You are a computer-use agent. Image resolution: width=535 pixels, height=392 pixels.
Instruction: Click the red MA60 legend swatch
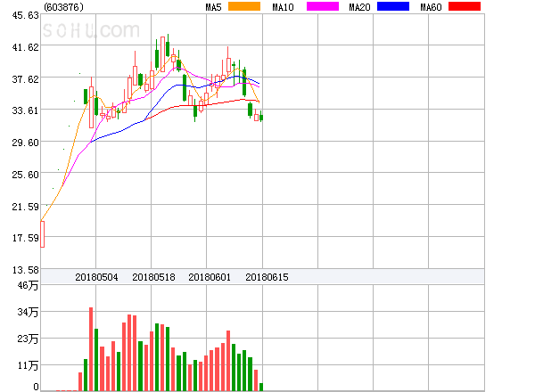click(x=465, y=6)
